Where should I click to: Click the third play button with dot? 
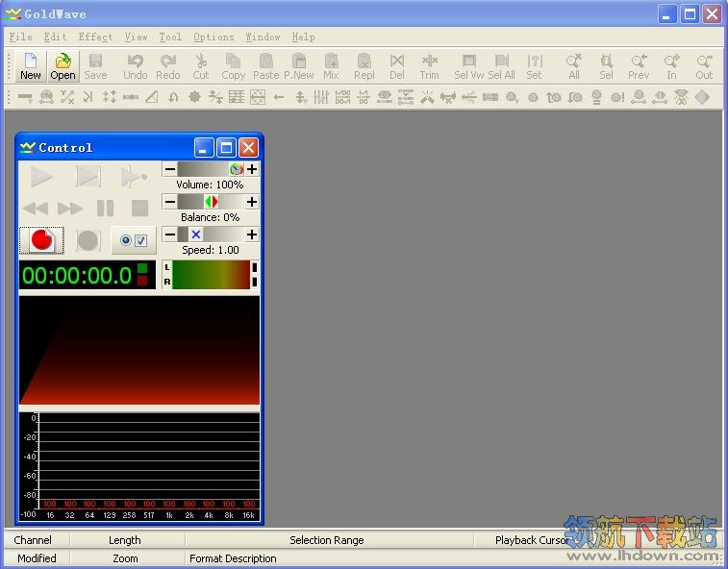(x=134, y=177)
